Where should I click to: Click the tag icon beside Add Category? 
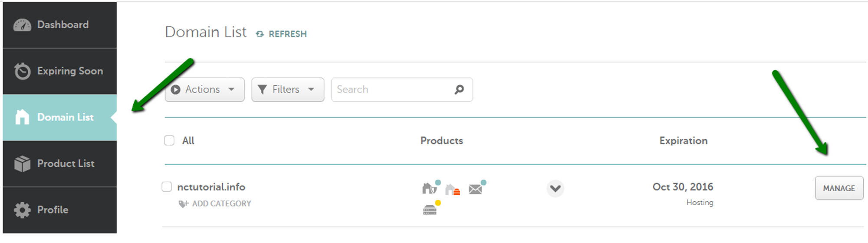(183, 204)
